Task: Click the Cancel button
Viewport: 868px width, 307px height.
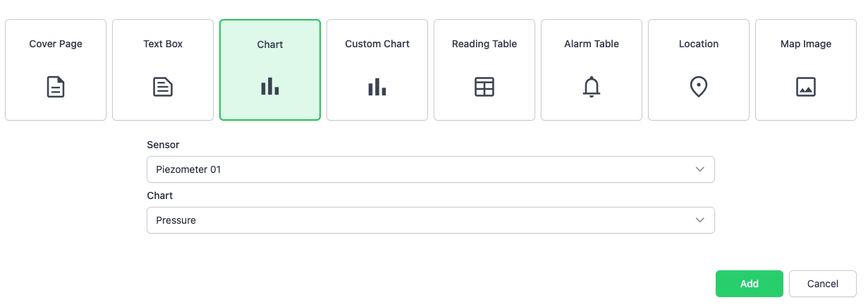Action: pyautogui.click(x=823, y=284)
